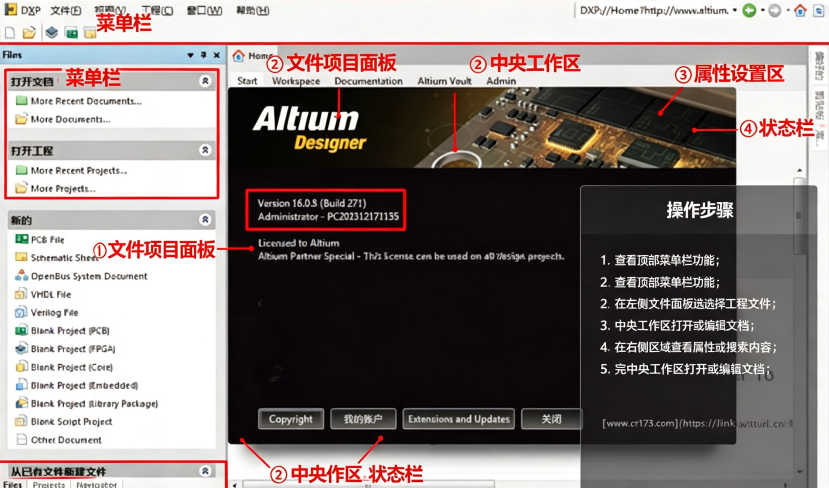Screen dimensions: 829x488
Task: Open the DXP menu
Action: (31, 11)
